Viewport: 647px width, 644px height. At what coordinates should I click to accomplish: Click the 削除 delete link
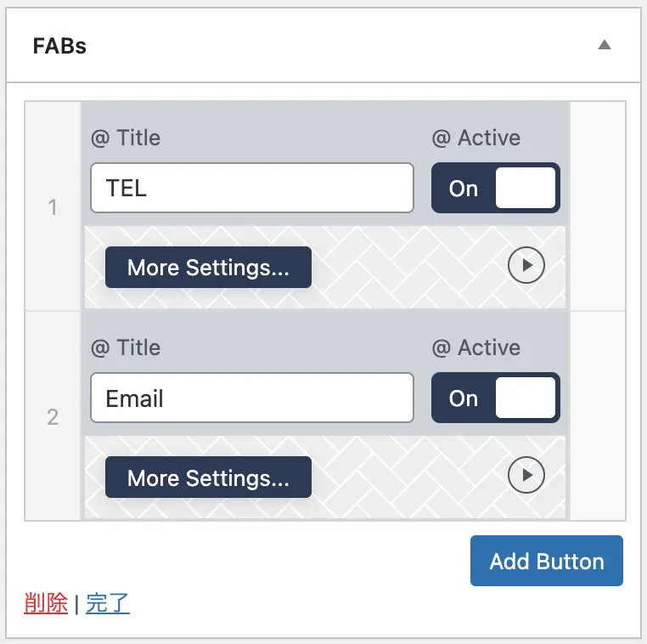pos(46,603)
